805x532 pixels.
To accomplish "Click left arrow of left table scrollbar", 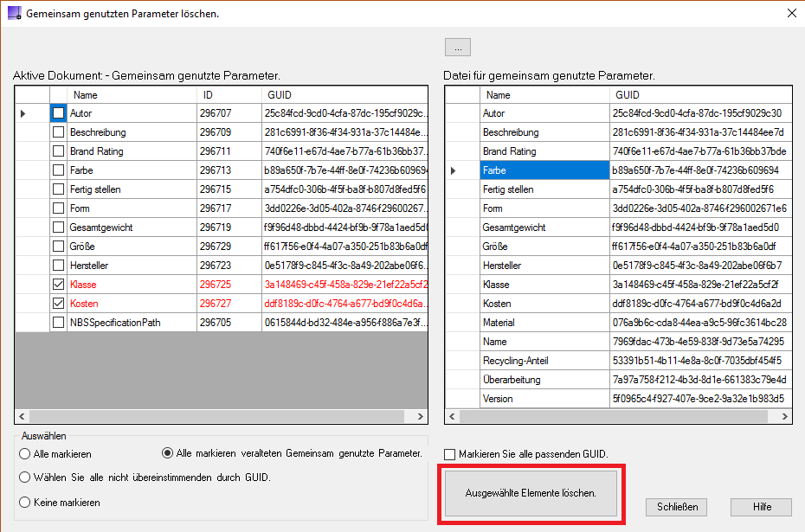I will point(23,416).
